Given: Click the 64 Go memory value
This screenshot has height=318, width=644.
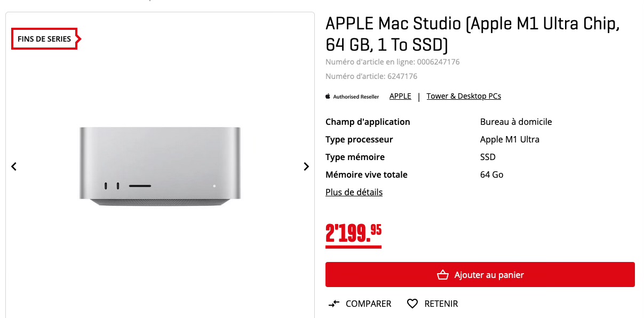Looking at the screenshot, I should pos(491,174).
